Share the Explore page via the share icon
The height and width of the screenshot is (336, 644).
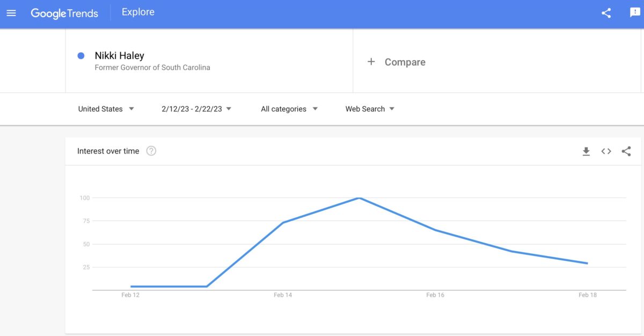pos(606,13)
